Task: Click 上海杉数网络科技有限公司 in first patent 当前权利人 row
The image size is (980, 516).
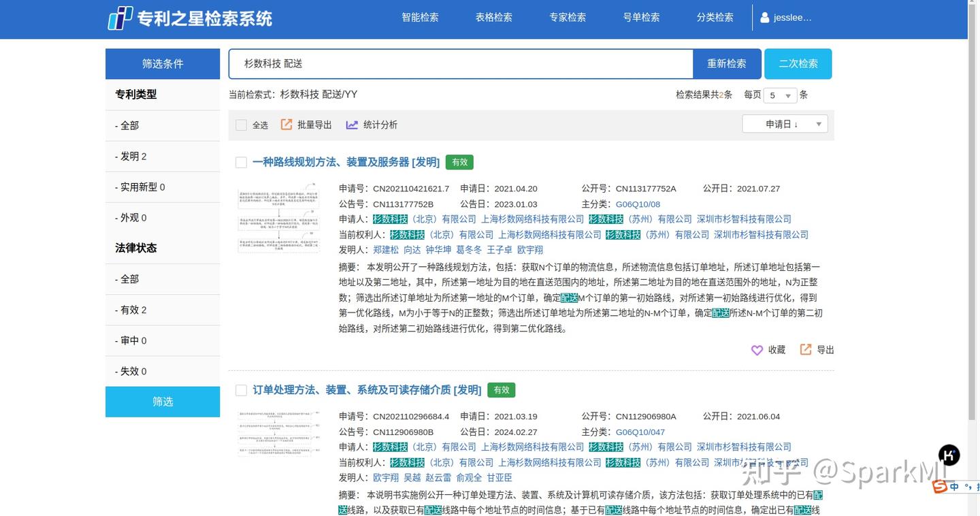Action: click(550, 235)
